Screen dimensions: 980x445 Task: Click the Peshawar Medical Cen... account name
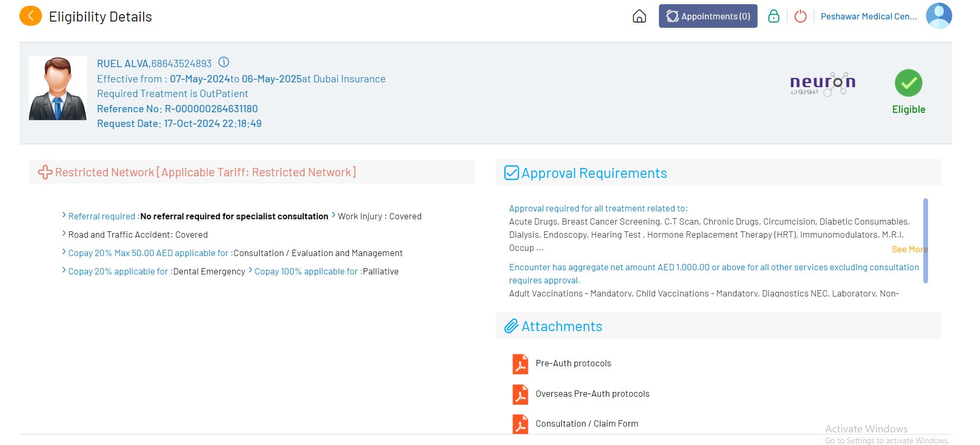click(868, 16)
